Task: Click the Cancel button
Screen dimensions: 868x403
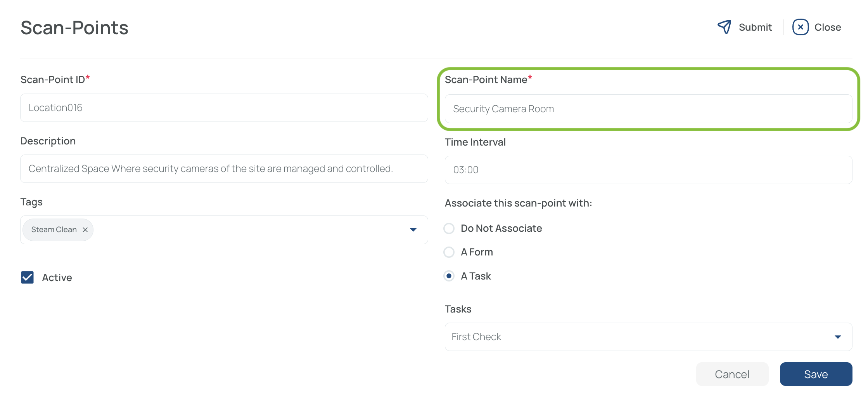Action: pos(732,374)
